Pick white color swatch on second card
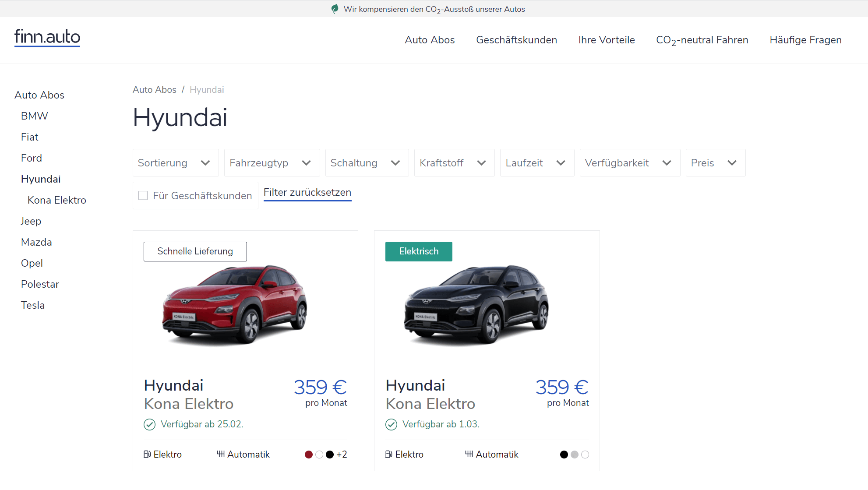The width and height of the screenshot is (868, 490). (x=585, y=455)
